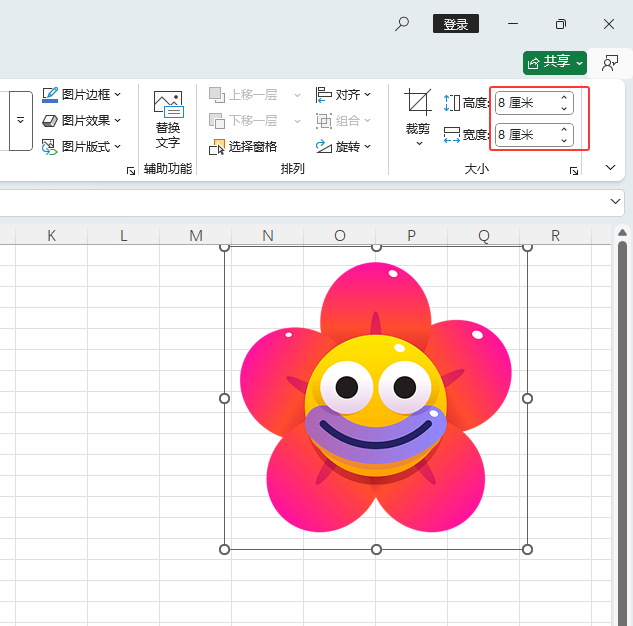Expand the formula bar
633x626 pixels.
[615, 202]
